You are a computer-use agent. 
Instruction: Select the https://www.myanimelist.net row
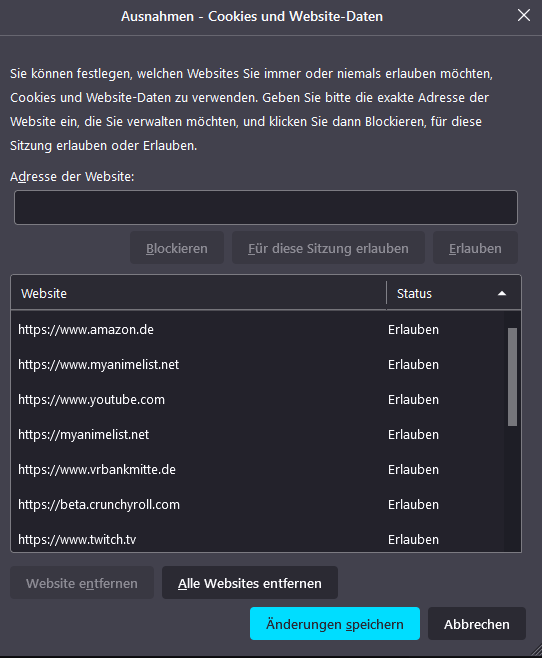click(x=258, y=364)
